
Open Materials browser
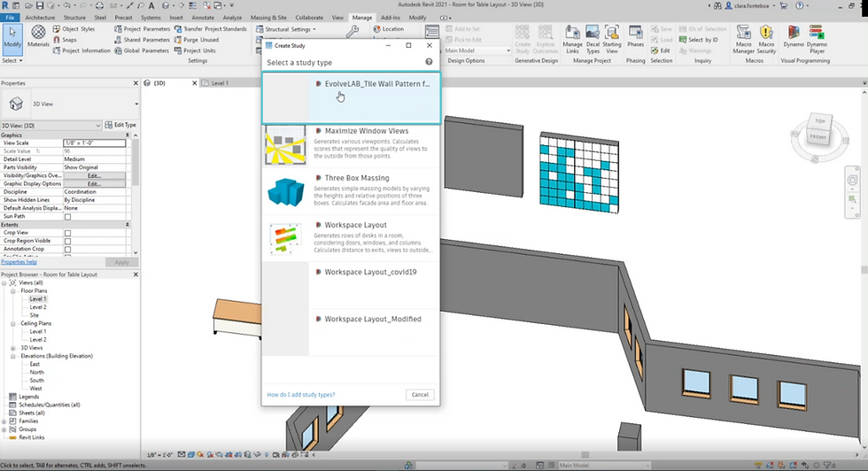[x=38, y=36]
